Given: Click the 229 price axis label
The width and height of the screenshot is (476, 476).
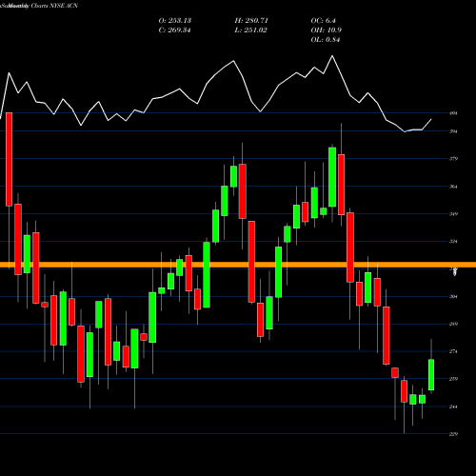Looking at the screenshot, I should tap(453, 434).
